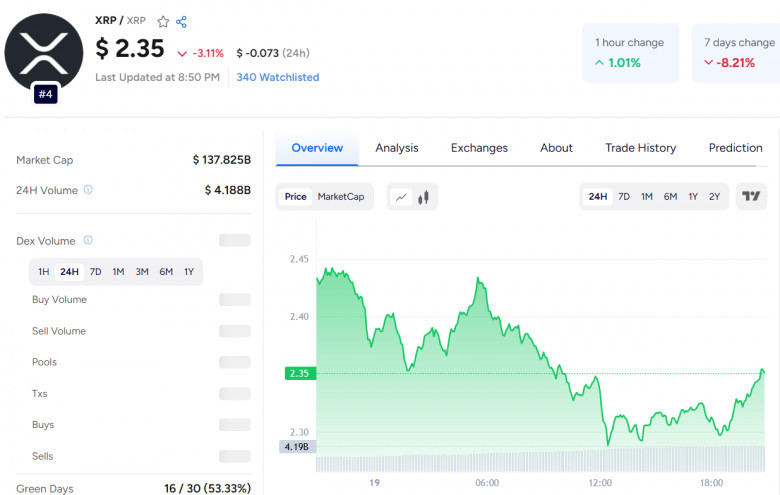Set chart range to 24H
The height and width of the screenshot is (495, 780).
[597, 197]
